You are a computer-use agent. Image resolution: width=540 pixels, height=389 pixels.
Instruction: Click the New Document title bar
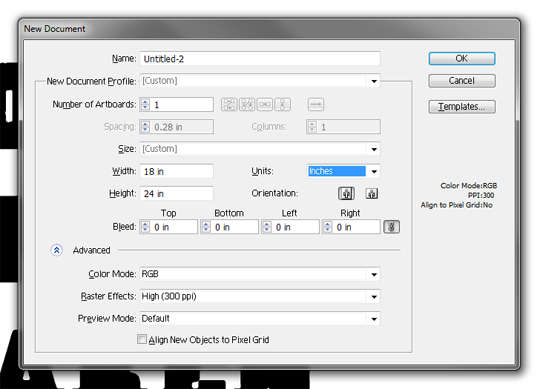[269, 29]
